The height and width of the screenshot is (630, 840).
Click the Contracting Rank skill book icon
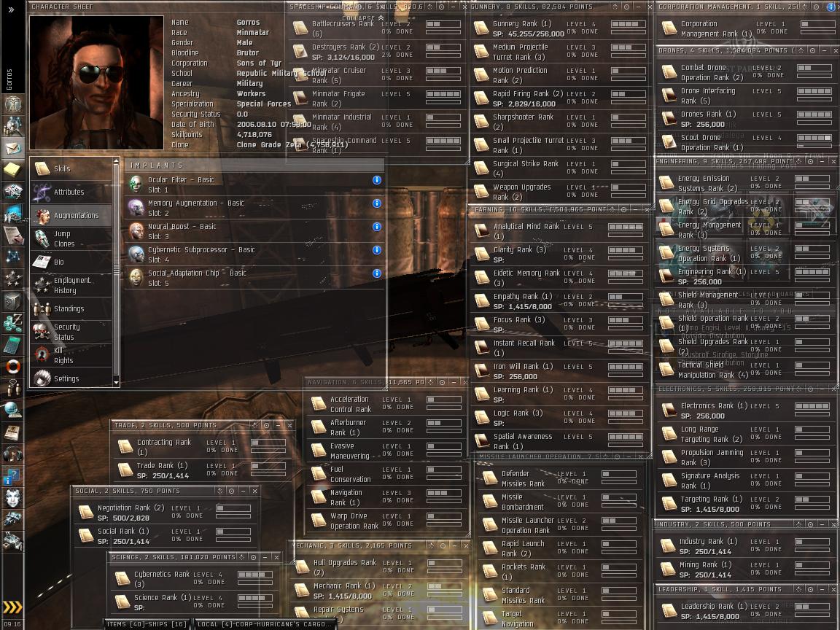(125, 447)
